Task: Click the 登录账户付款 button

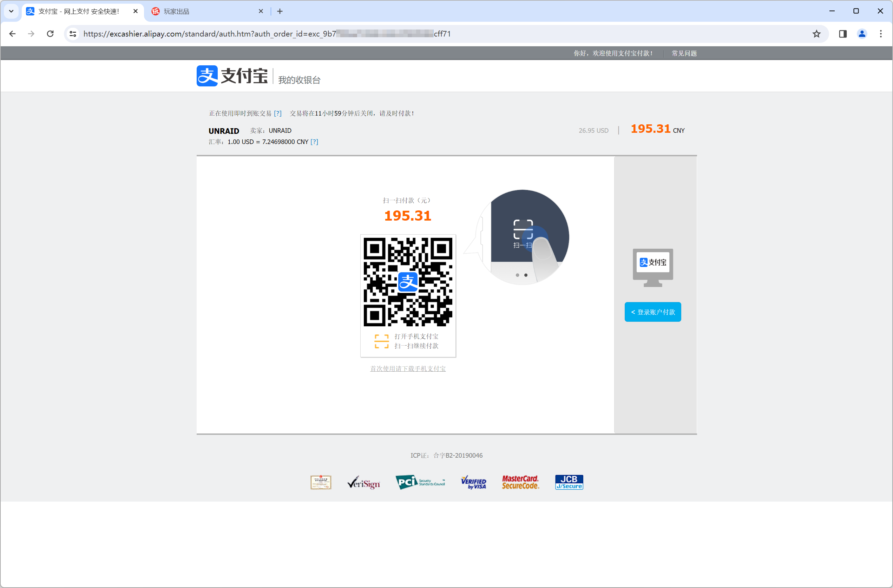Action: point(652,312)
